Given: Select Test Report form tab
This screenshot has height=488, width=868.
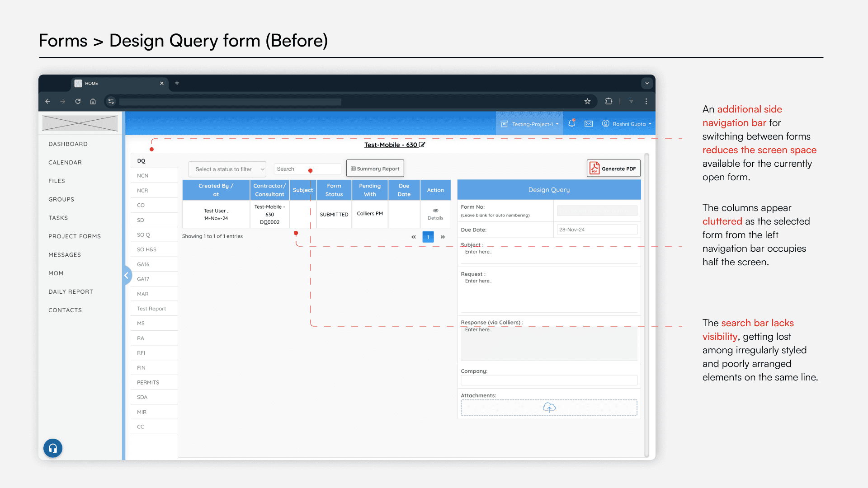Looking at the screenshot, I should click(154, 309).
